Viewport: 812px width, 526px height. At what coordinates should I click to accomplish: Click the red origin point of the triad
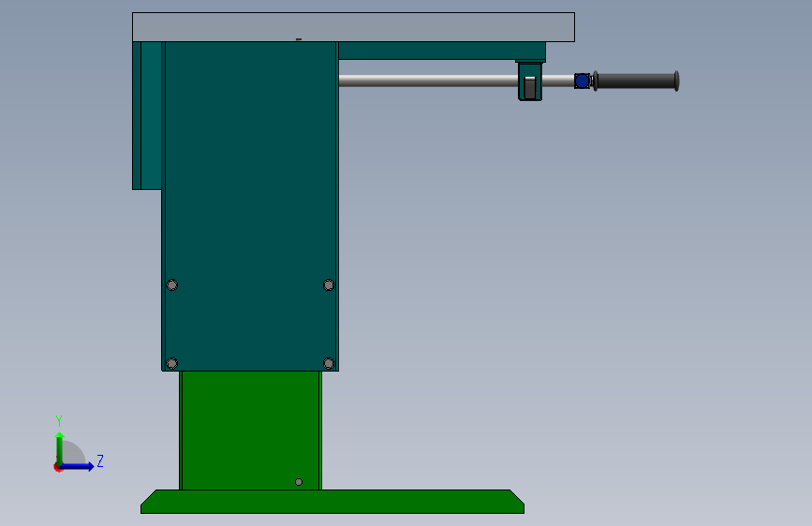(57, 467)
